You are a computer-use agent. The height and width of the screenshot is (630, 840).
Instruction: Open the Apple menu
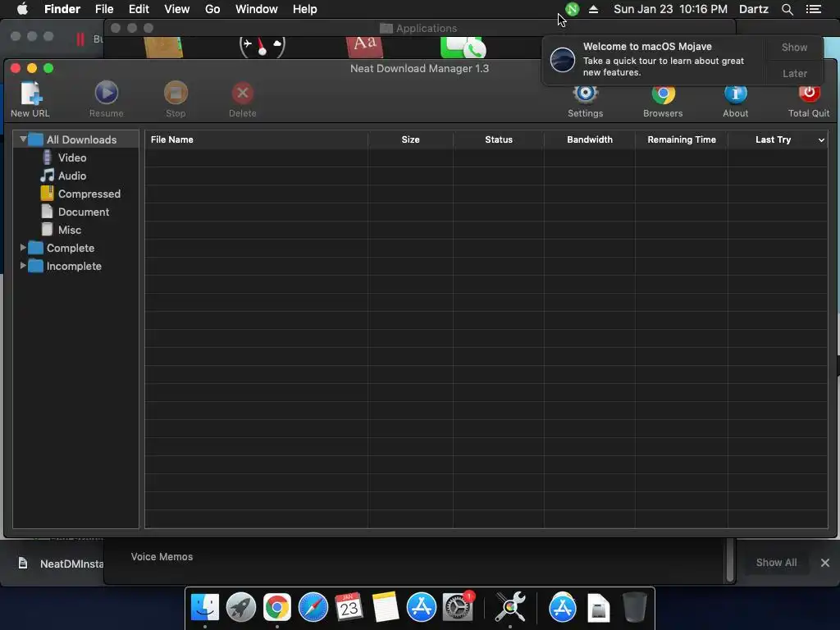pyautogui.click(x=22, y=9)
